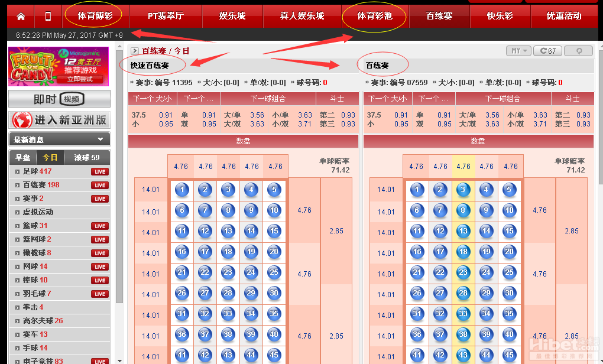The height and width of the screenshot is (364, 603).
Task: Click the refresh button showing 67
Action: [x=547, y=51]
